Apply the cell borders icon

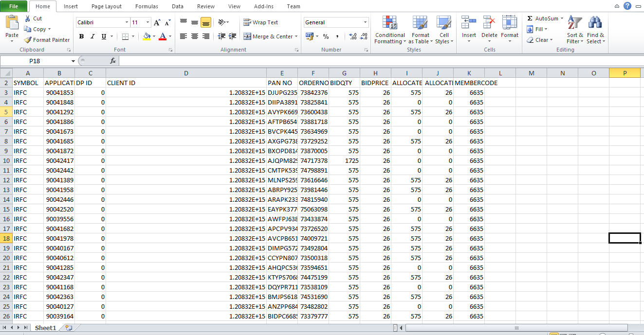coord(125,36)
